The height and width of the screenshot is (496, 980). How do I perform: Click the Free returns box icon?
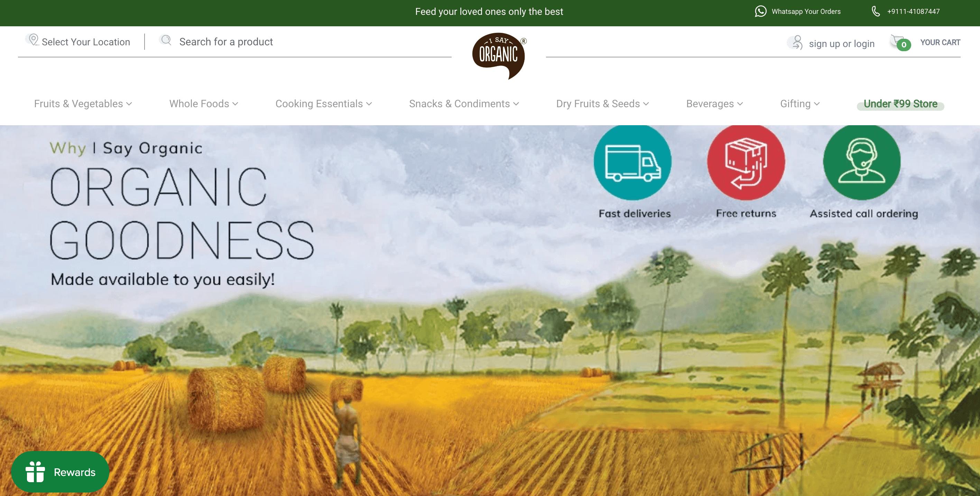[x=746, y=162]
